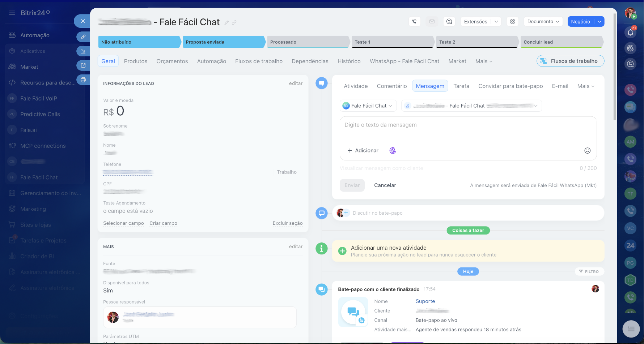Screen dimensions: 644x344
Task: Close the lead side panel
Action: coord(83,21)
